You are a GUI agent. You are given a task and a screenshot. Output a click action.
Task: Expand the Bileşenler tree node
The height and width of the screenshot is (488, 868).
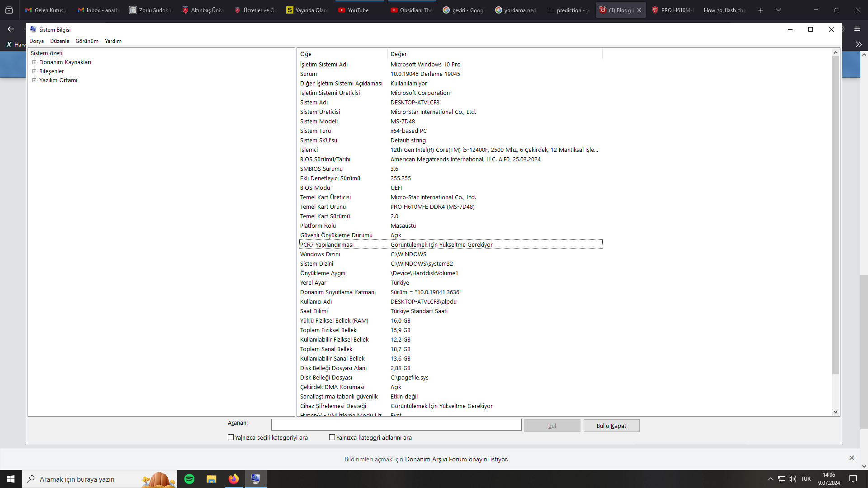pos(34,71)
